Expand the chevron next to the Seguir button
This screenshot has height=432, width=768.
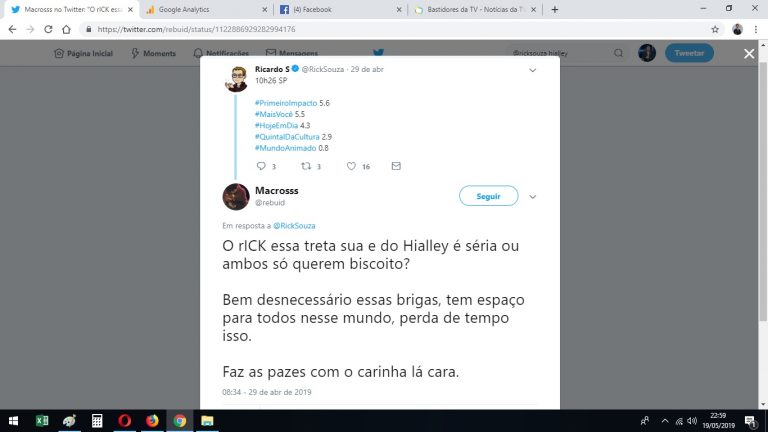click(x=532, y=197)
